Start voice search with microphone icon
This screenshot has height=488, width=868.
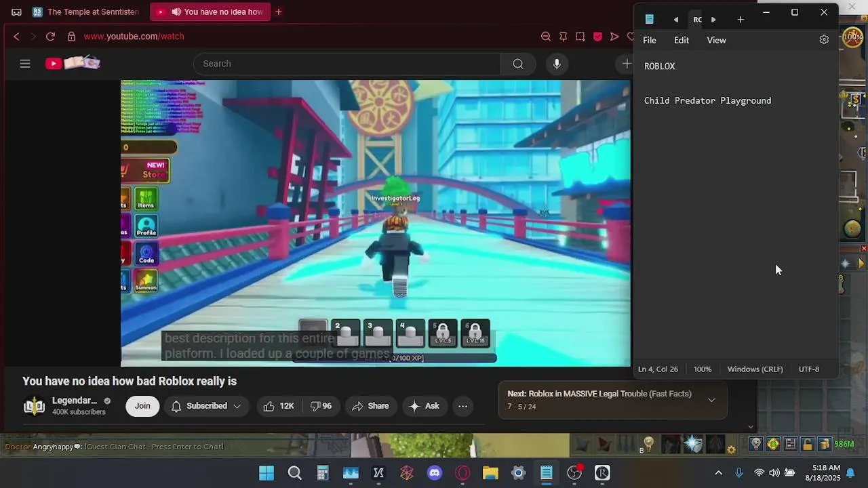pos(557,64)
